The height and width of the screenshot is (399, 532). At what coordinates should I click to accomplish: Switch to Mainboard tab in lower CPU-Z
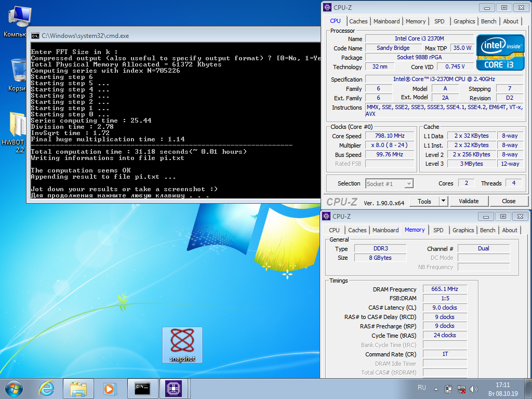coord(385,230)
